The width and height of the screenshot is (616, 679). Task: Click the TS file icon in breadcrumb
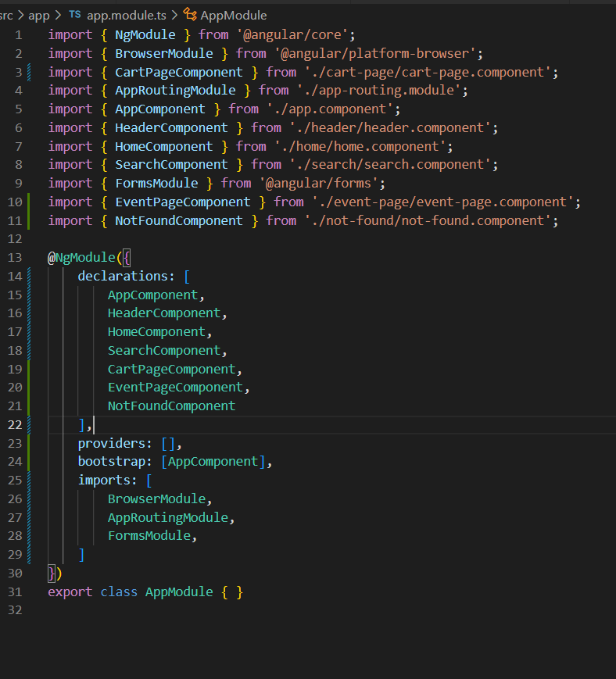75,15
